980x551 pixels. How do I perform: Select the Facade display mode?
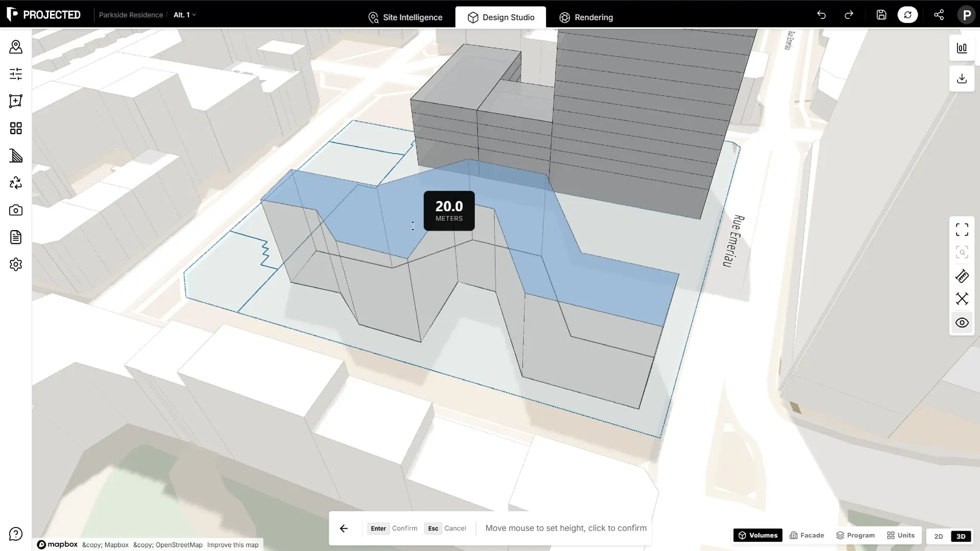[807, 535]
